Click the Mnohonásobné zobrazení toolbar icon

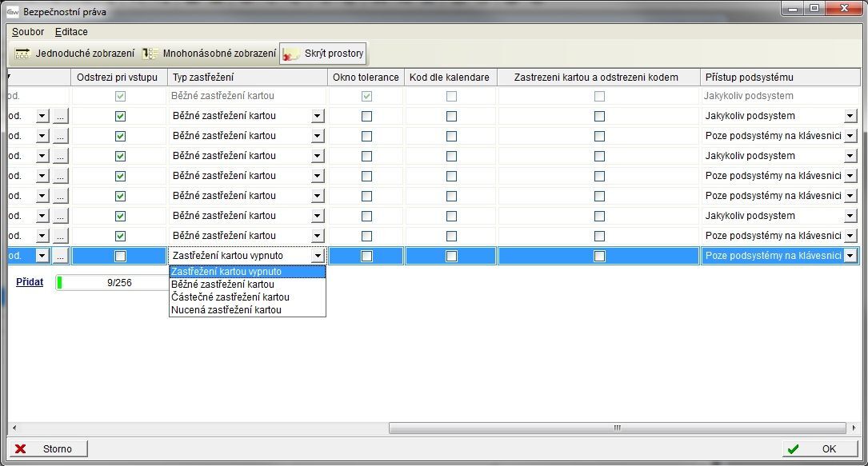[x=150, y=54]
